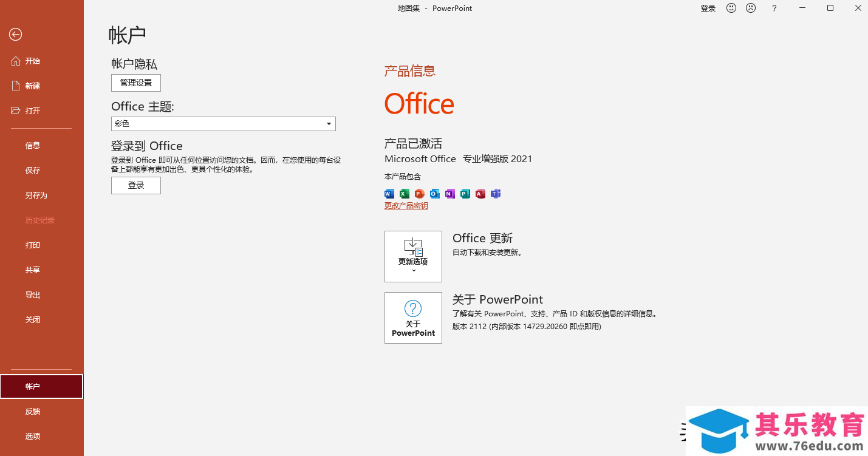Click the 登录 button under 登录到 Office
The width and height of the screenshot is (868, 456).
[x=136, y=185]
